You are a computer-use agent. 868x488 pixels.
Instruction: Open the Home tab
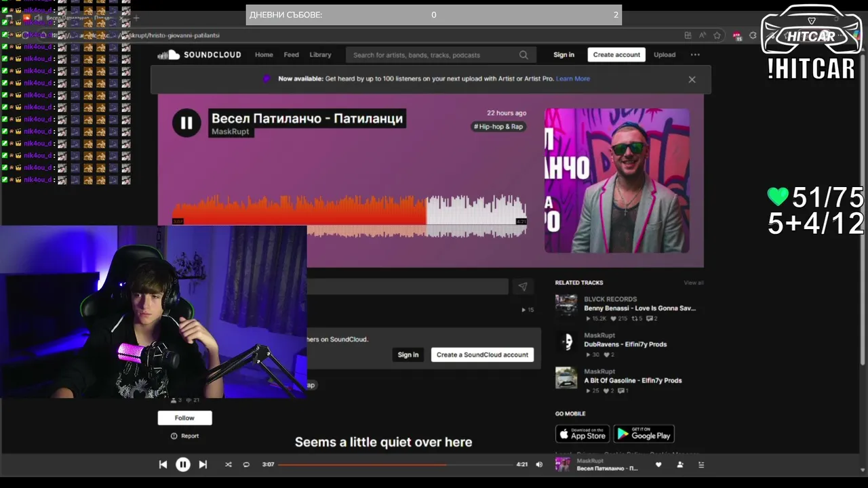pyautogui.click(x=264, y=55)
